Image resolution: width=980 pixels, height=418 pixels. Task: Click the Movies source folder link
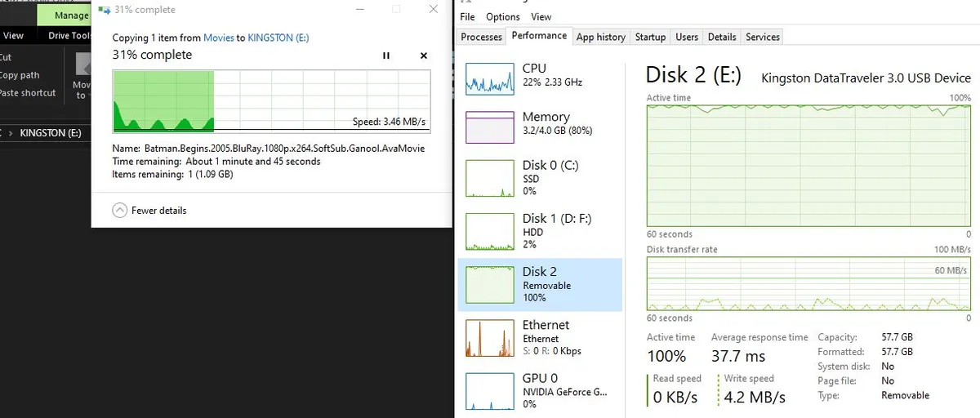(x=218, y=38)
